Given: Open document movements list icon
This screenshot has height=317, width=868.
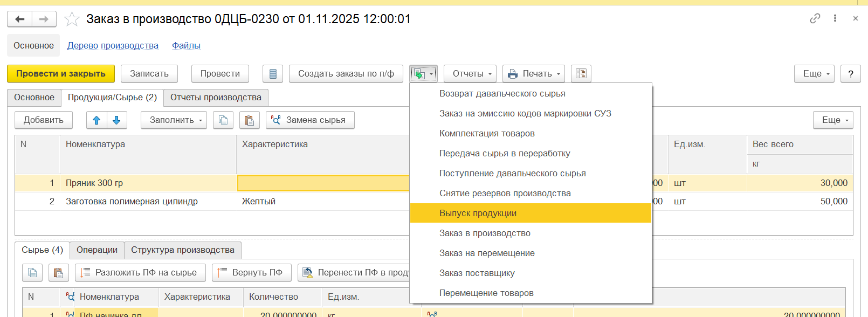Looking at the screenshot, I should point(273,74).
